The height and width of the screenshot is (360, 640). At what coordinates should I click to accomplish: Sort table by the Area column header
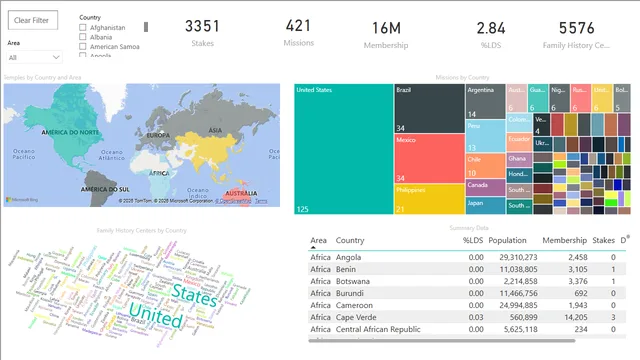coord(318,240)
